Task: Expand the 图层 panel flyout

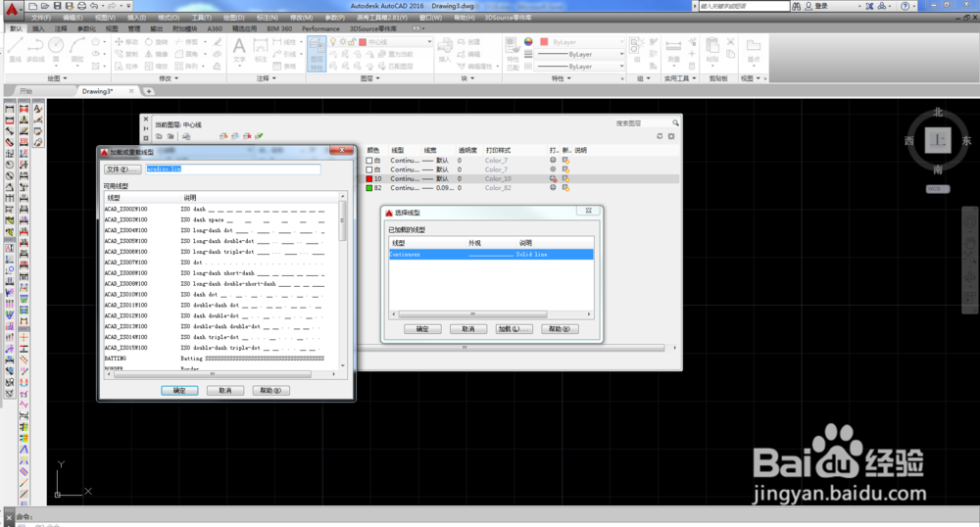Action: click(370, 78)
